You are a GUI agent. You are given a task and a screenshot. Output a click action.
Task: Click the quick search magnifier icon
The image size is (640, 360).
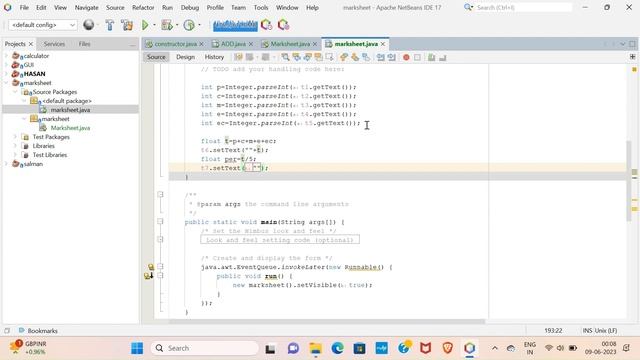468,7
